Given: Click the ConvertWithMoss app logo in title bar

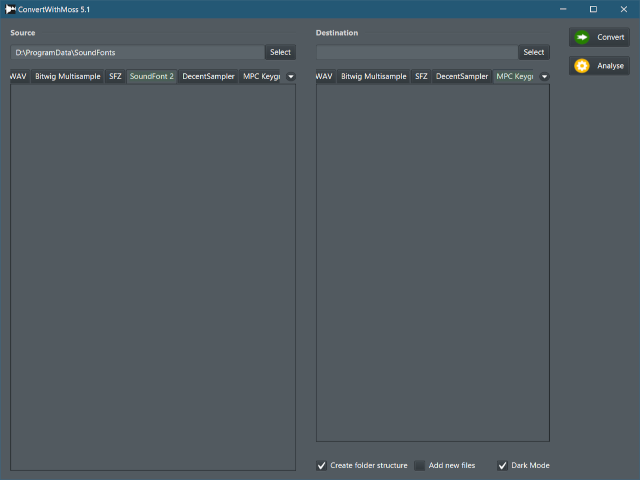Looking at the screenshot, I should 10,9.
